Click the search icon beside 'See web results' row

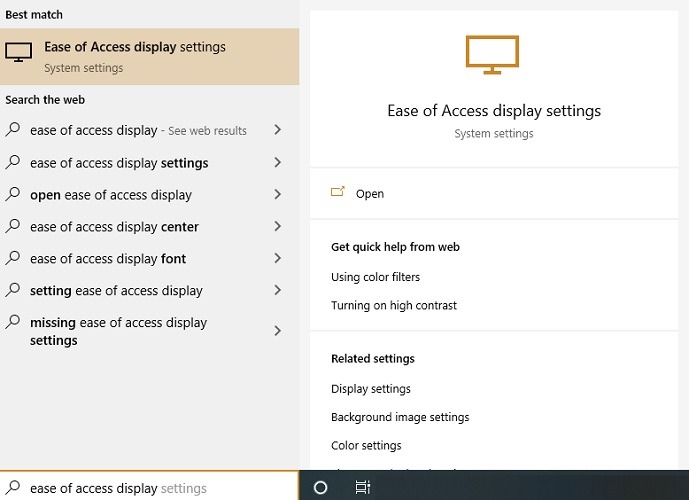(13, 130)
